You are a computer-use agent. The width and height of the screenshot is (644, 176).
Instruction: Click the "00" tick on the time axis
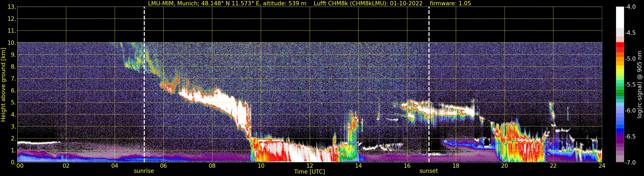pos(20,166)
